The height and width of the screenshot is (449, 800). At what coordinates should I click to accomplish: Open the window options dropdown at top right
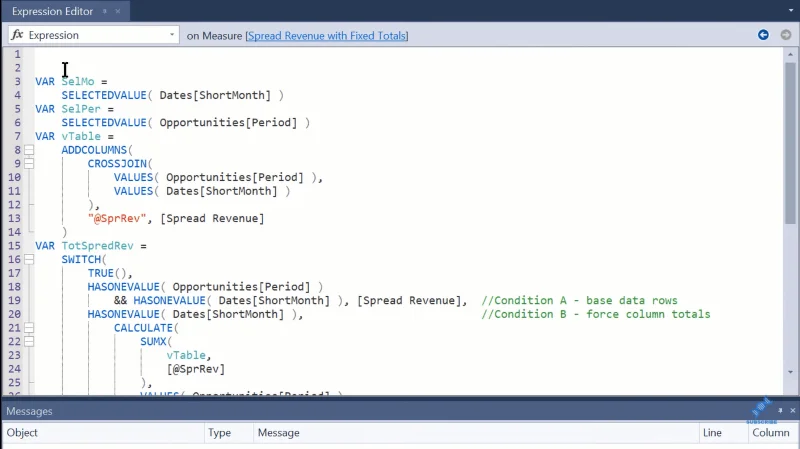(x=791, y=10)
